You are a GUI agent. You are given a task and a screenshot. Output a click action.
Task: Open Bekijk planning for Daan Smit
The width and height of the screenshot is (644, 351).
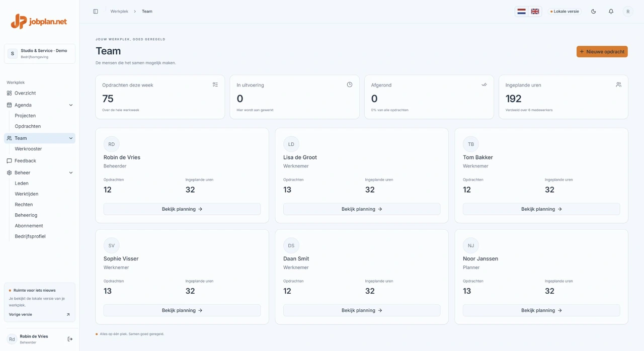coord(362,310)
